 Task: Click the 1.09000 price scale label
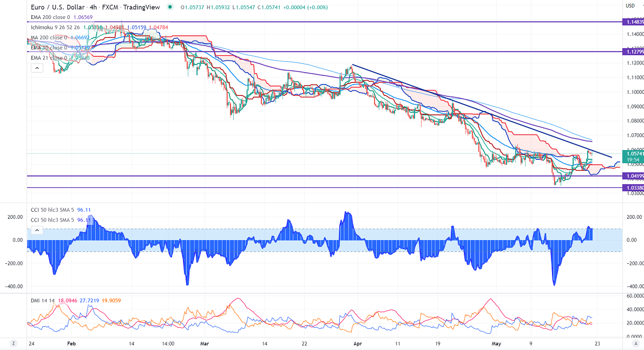tap(635, 107)
